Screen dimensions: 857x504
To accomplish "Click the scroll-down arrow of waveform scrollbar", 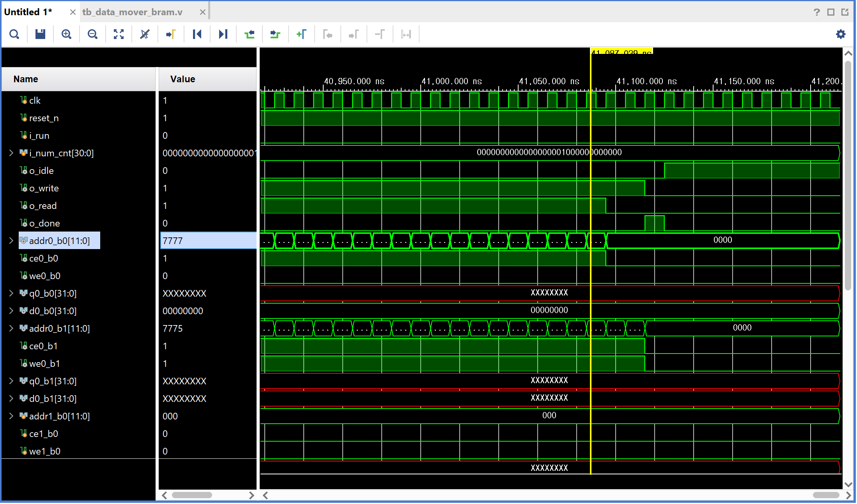I will pyautogui.click(x=848, y=485).
